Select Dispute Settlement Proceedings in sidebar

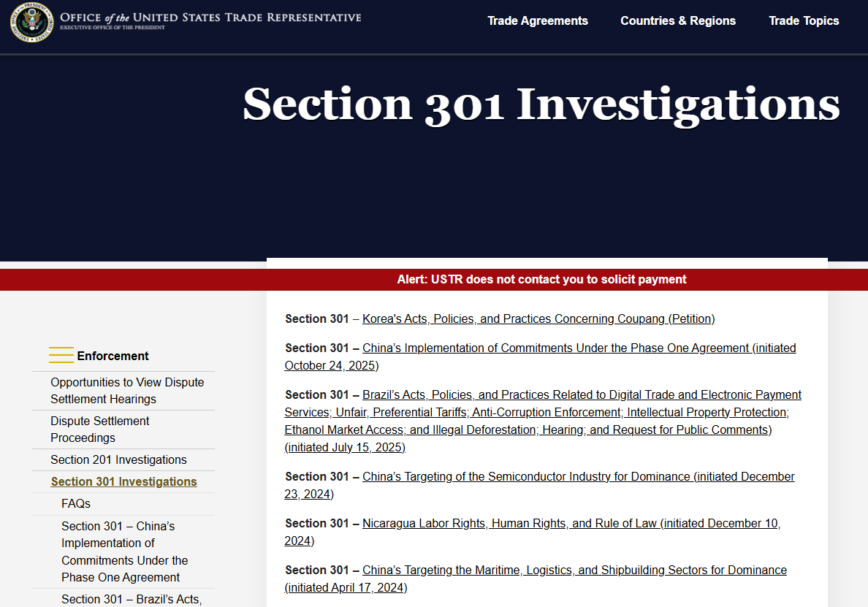[x=99, y=429]
